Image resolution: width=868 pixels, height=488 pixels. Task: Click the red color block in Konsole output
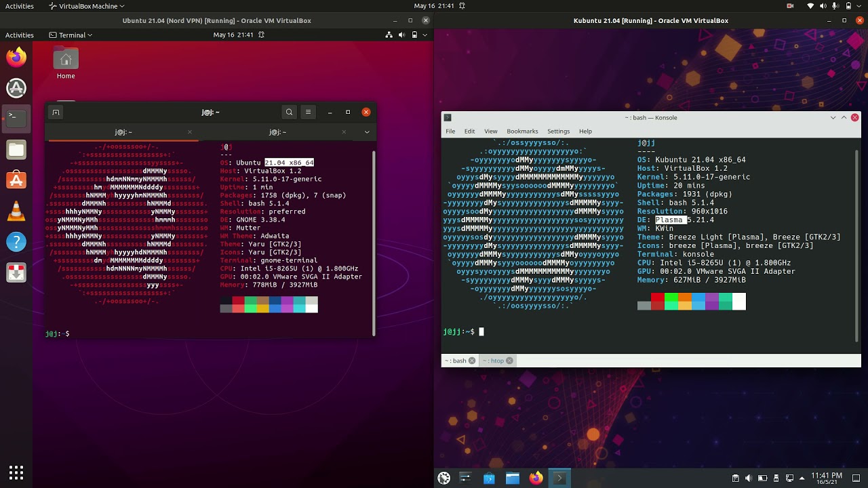[x=657, y=298]
